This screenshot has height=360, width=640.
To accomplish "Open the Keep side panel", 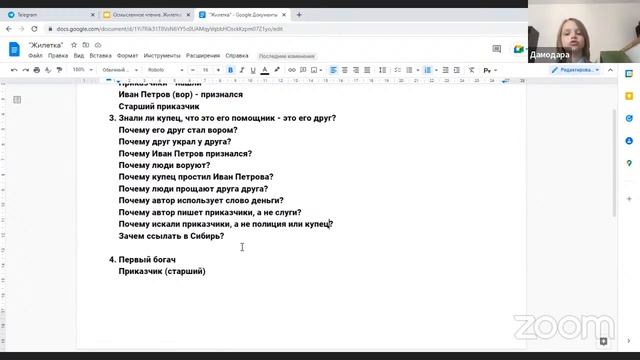I will pos(629,96).
